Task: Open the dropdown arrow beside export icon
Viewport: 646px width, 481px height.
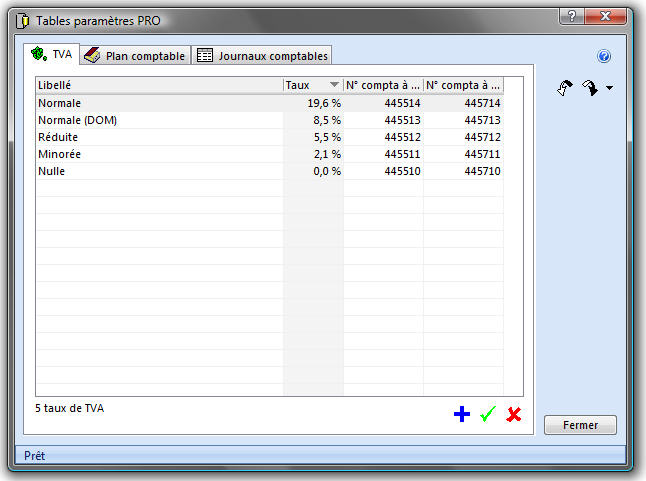Action: tap(609, 89)
